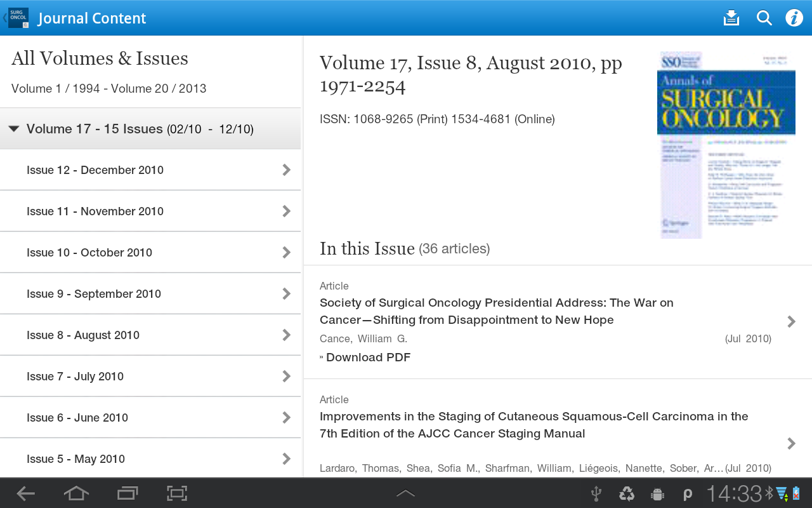Collapse the Volume 17 section

[150, 129]
